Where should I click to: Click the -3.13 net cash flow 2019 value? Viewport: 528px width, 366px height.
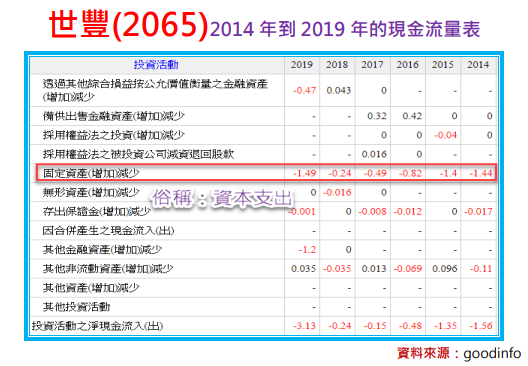[x=304, y=326]
